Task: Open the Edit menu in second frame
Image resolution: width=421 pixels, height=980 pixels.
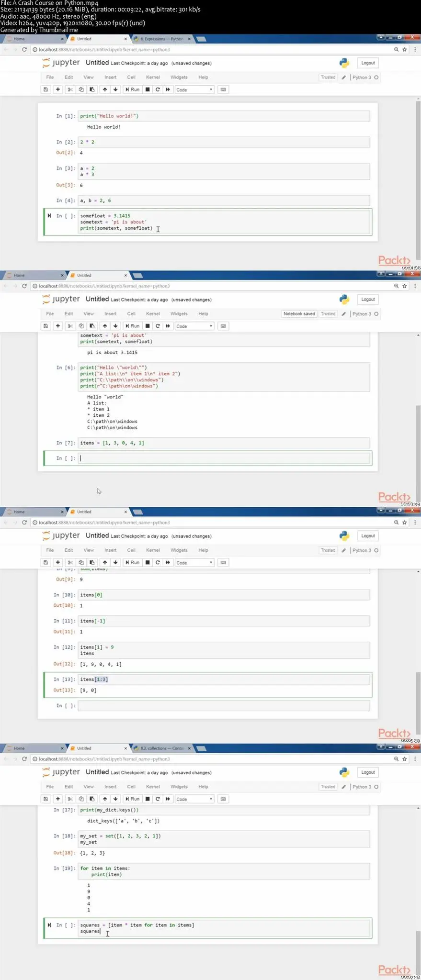Action: click(x=69, y=313)
